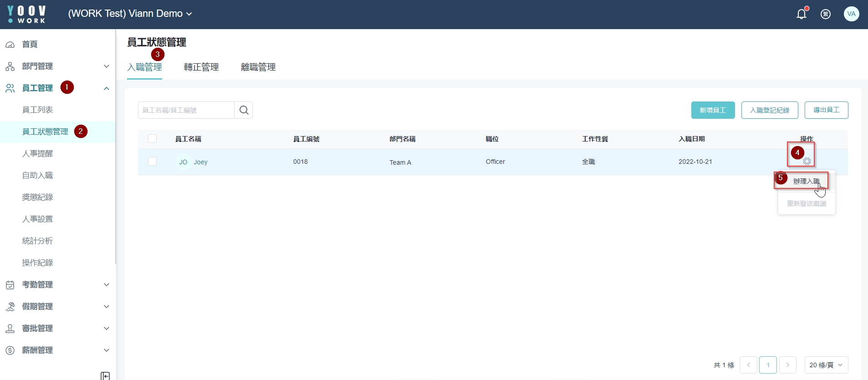
Task: Select all rows with header checkbox
Action: [x=153, y=139]
